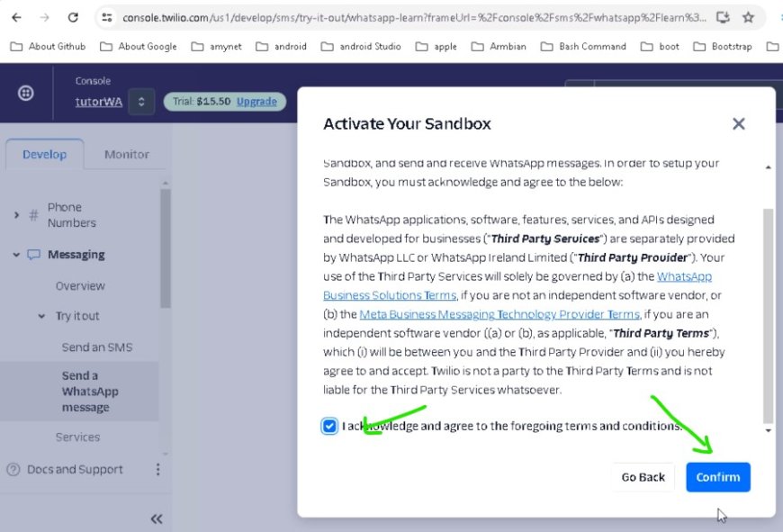Screen dimensions: 783x532
Task: Bookmark this page with the star icon
Action: click(748, 17)
